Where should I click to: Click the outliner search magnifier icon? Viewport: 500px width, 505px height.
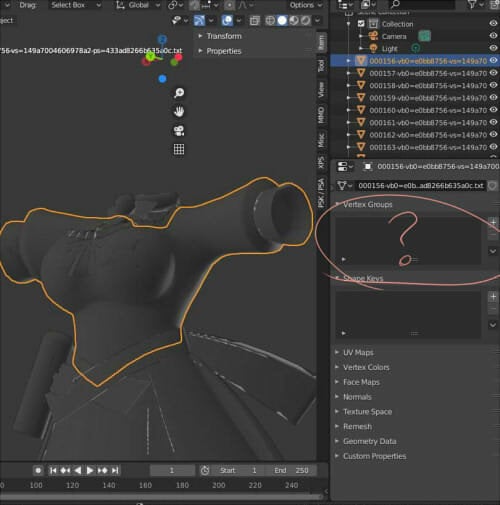coord(395,4)
